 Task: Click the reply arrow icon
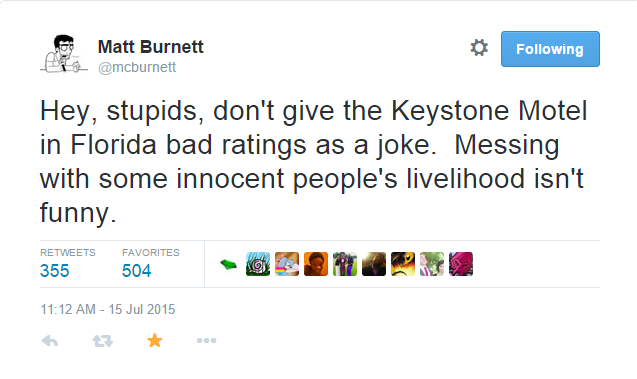point(50,341)
